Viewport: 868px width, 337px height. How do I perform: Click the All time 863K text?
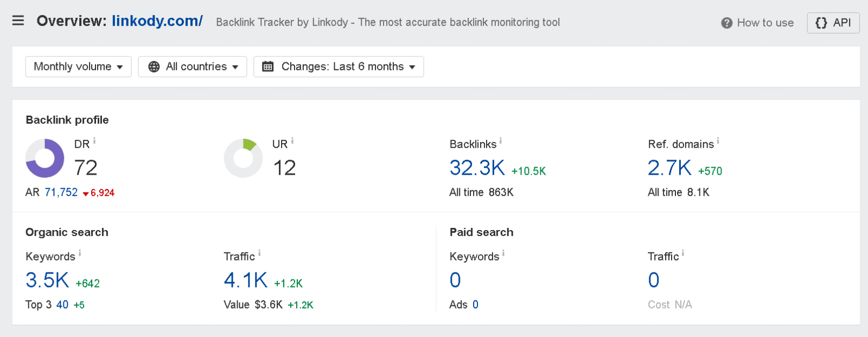481,193
